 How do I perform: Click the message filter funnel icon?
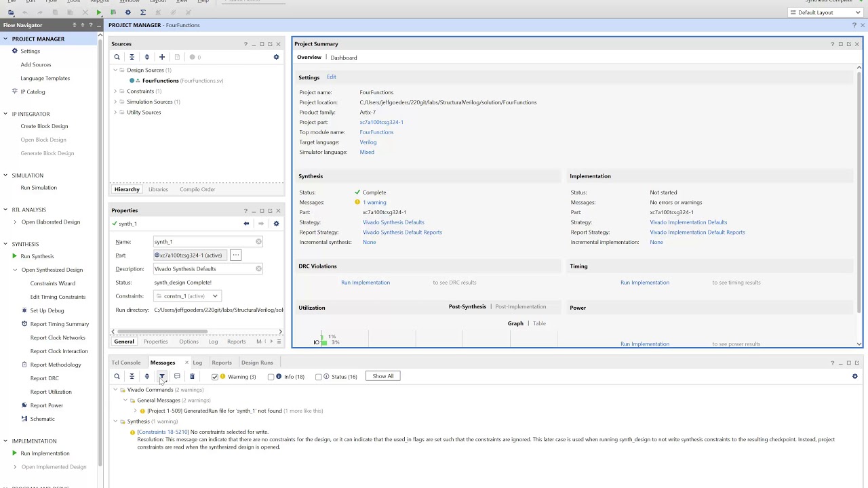tap(161, 376)
